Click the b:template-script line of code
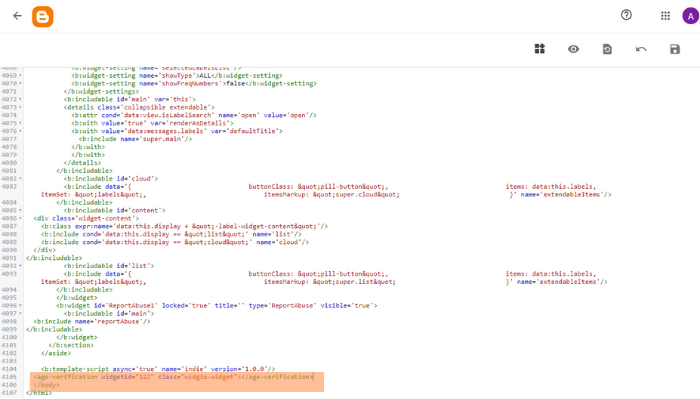 pyautogui.click(x=158, y=369)
